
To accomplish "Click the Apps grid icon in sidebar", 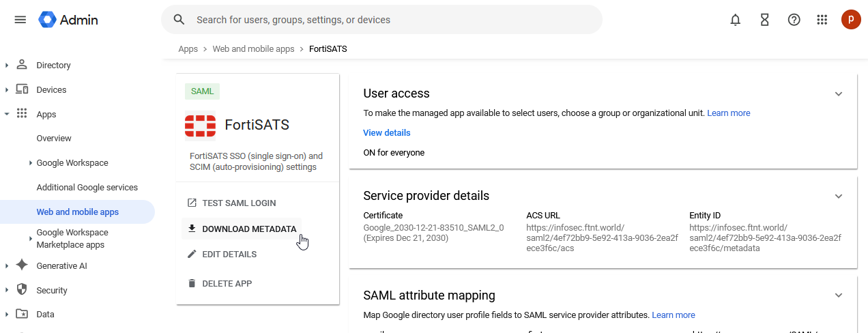I will click(x=22, y=114).
